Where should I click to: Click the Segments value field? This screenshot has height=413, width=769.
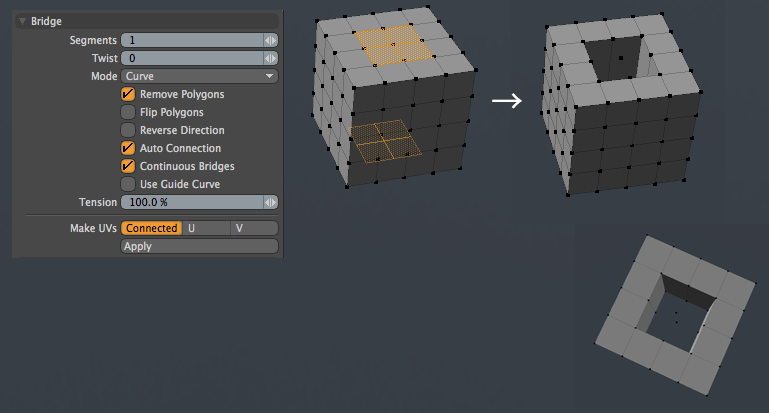[192, 40]
